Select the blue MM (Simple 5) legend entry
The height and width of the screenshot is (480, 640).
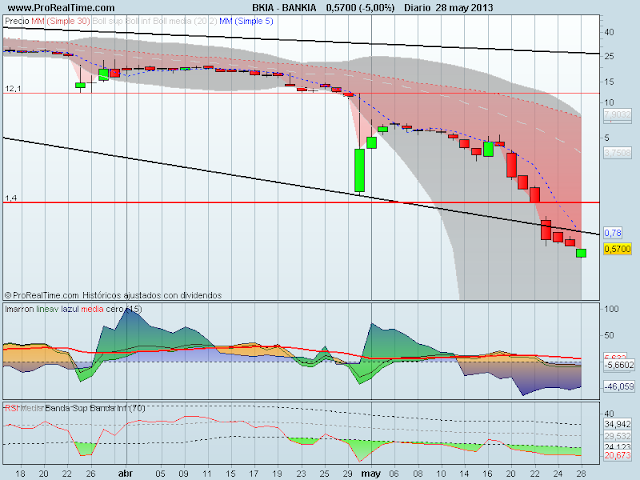coord(246,21)
